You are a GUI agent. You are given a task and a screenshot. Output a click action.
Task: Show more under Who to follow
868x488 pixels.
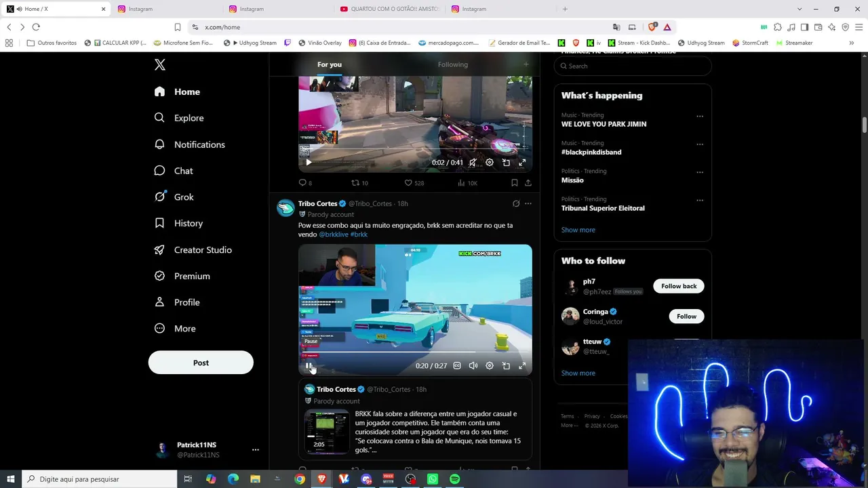pos(578,373)
